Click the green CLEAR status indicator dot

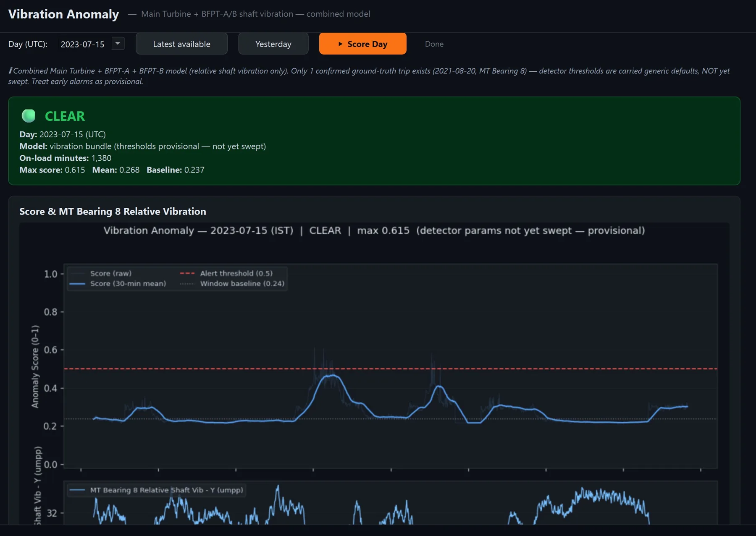point(29,116)
